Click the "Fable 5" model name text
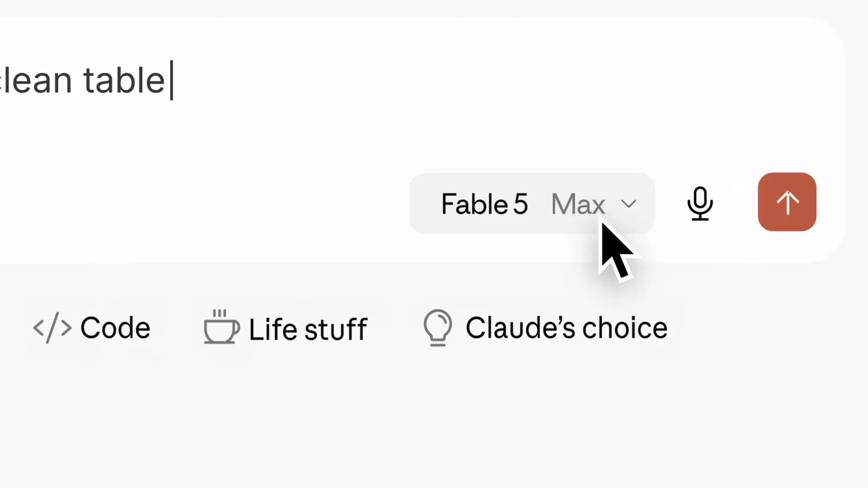Image resolution: width=868 pixels, height=488 pixels. point(485,205)
